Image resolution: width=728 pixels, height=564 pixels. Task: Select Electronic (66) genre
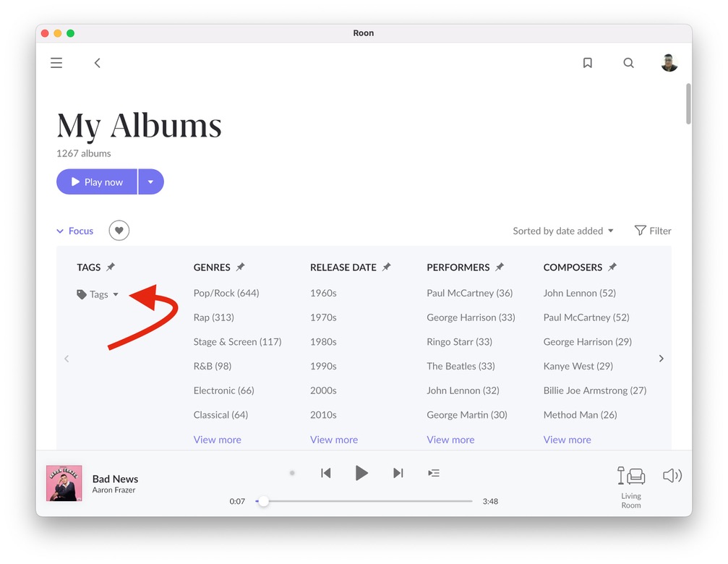point(224,390)
